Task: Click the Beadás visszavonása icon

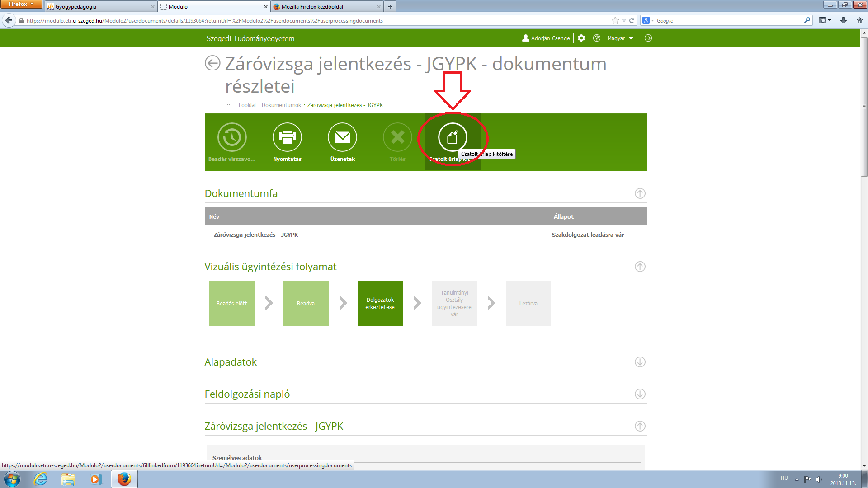Action: coord(232,137)
